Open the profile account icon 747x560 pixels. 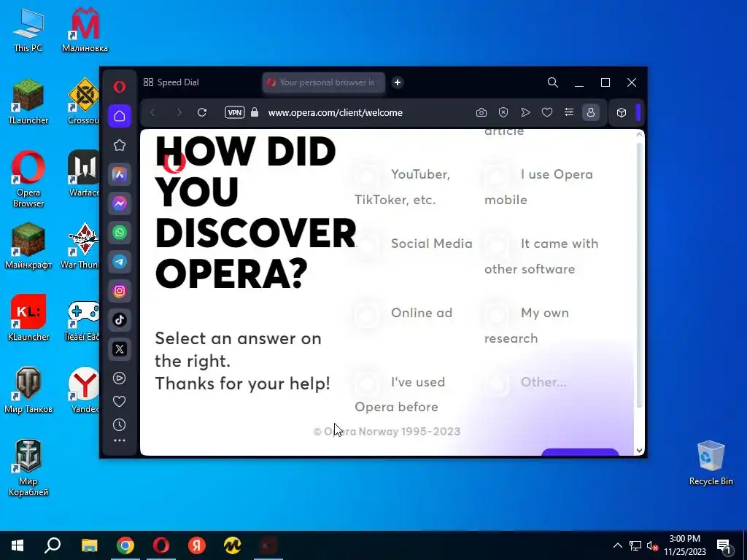tap(591, 112)
